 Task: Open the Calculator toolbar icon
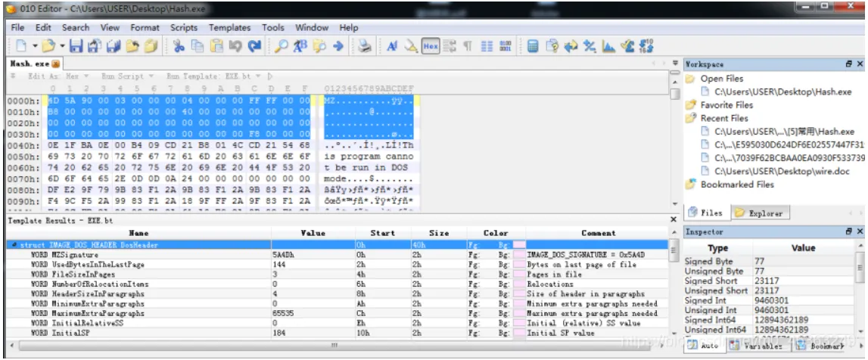click(x=533, y=46)
